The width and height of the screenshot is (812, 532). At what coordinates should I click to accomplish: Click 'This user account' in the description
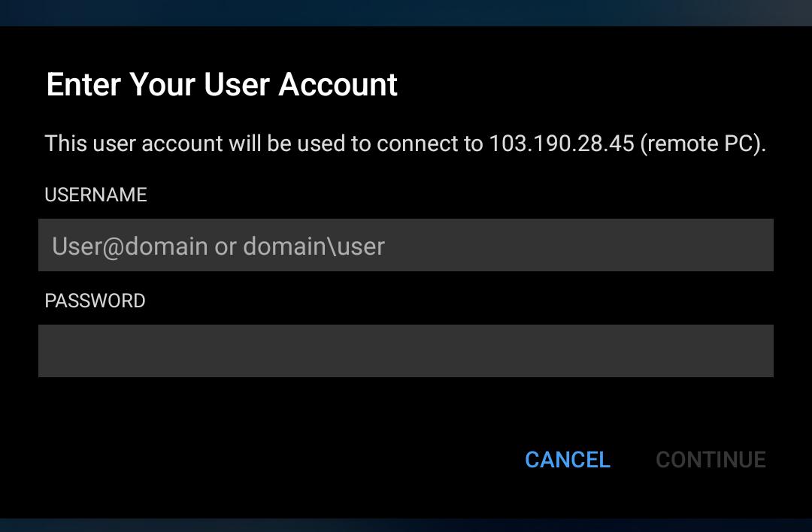pyautogui.click(x=134, y=144)
